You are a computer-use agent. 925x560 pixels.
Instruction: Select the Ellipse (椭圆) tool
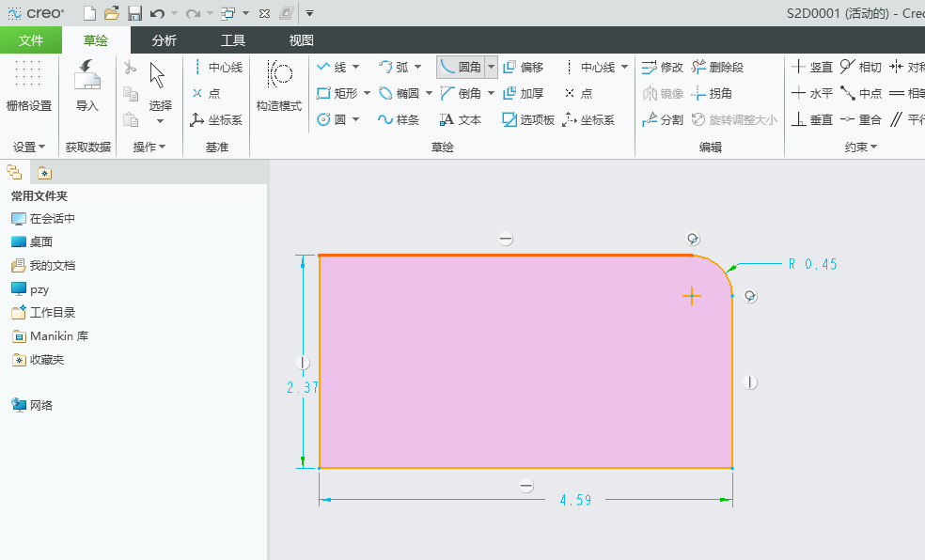[x=399, y=93]
